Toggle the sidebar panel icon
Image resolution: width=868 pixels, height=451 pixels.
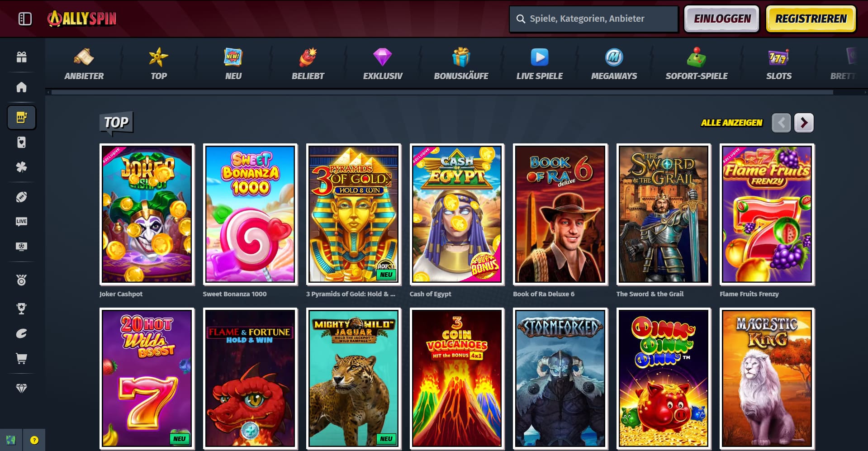coord(25,19)
